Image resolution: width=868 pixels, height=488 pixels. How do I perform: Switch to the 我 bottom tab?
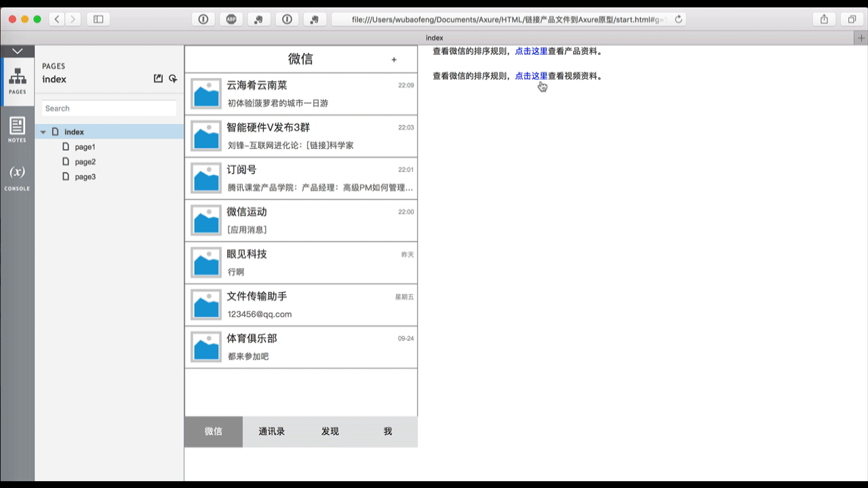coord(388,432)
